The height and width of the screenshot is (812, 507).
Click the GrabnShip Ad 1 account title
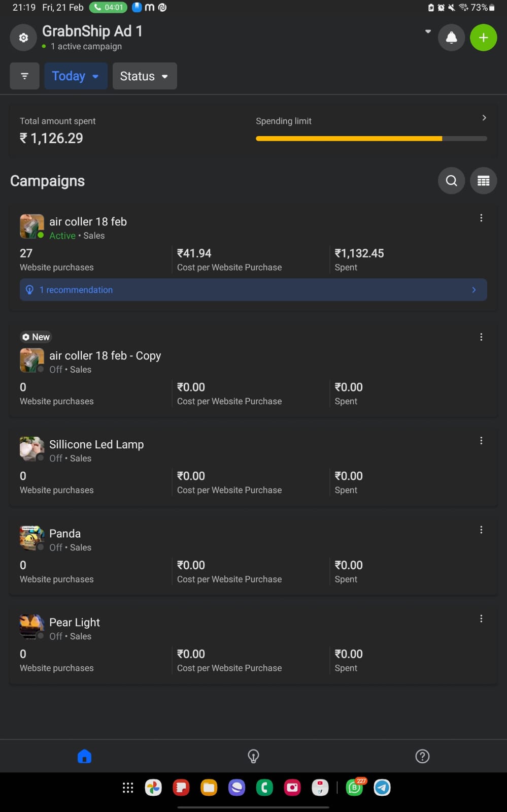[92, 31]
